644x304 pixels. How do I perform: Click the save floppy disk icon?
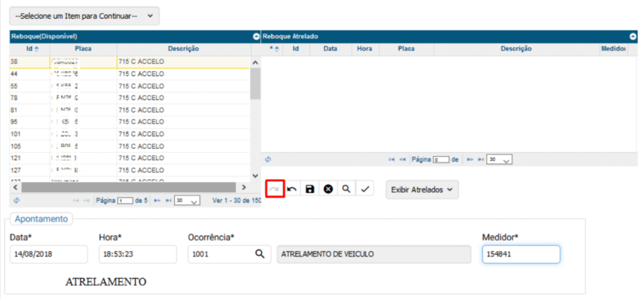[310, 189]
